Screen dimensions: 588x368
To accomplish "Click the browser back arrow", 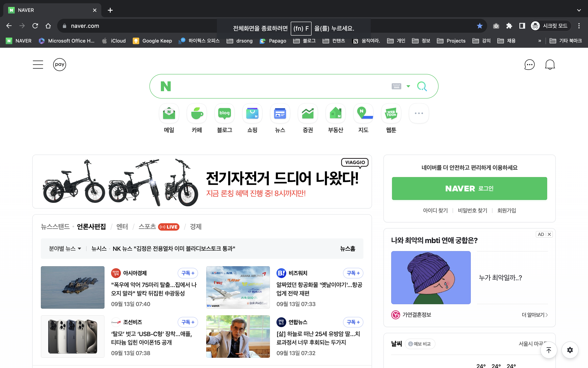I will pyautogui.click(x=9, y=26).
